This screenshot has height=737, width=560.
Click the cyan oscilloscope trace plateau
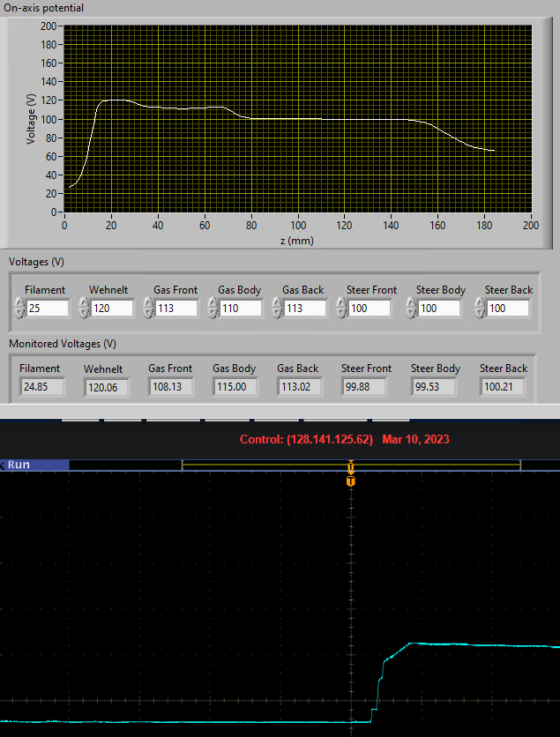pos(484,645)
